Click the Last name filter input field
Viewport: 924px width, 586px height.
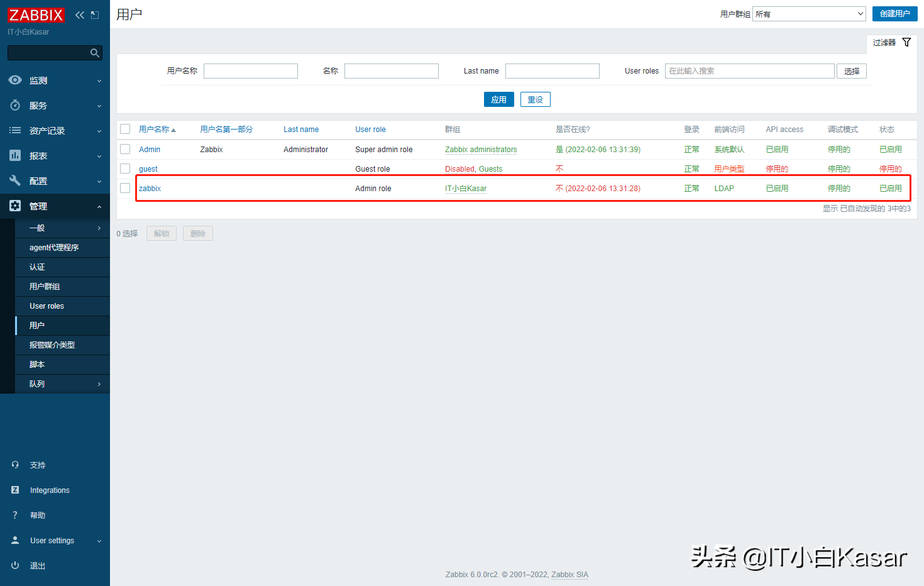(x=552, y=71)
